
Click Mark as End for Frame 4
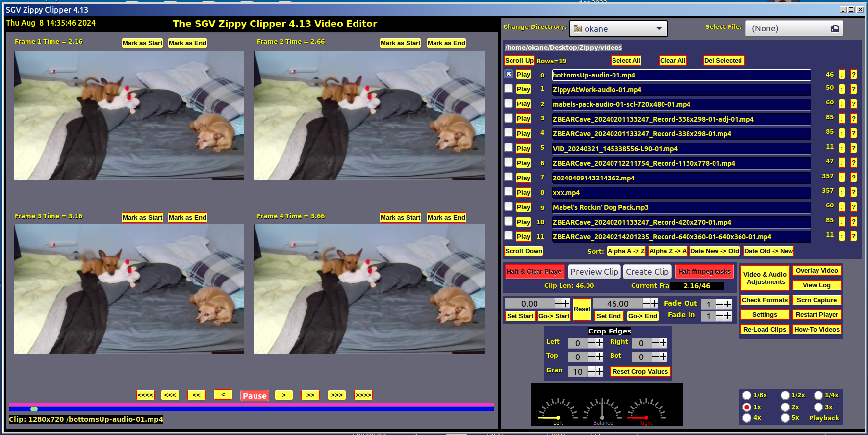pos(446,218)
